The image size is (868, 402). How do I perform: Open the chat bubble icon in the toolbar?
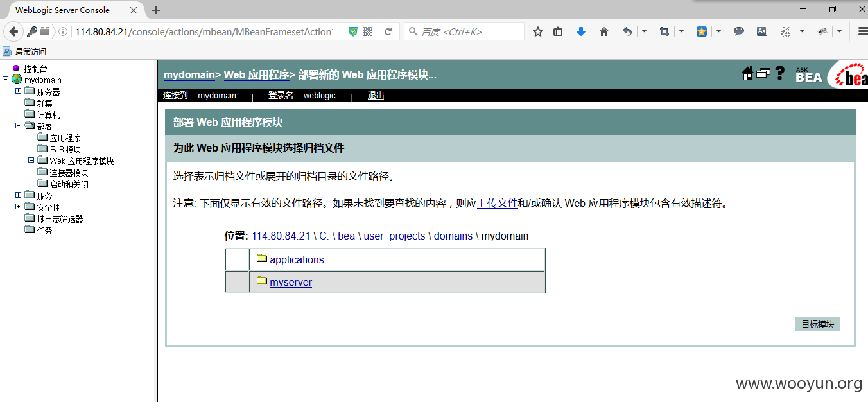[739, 31]
